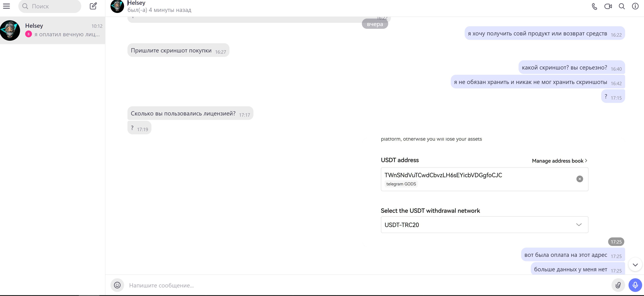The image size is (644, 296).
Task: Start a voice call with Helsey
Action: click(x=595, y=6)
